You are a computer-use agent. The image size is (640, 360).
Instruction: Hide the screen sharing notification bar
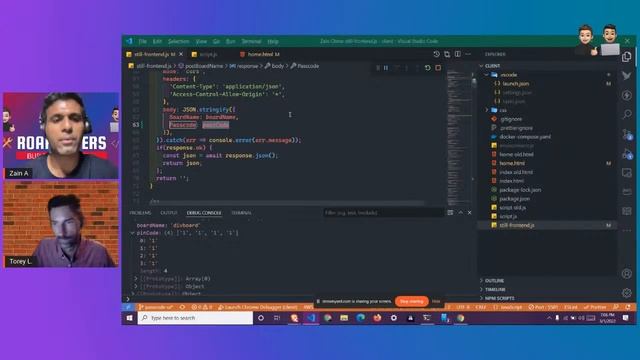(436, 302)
